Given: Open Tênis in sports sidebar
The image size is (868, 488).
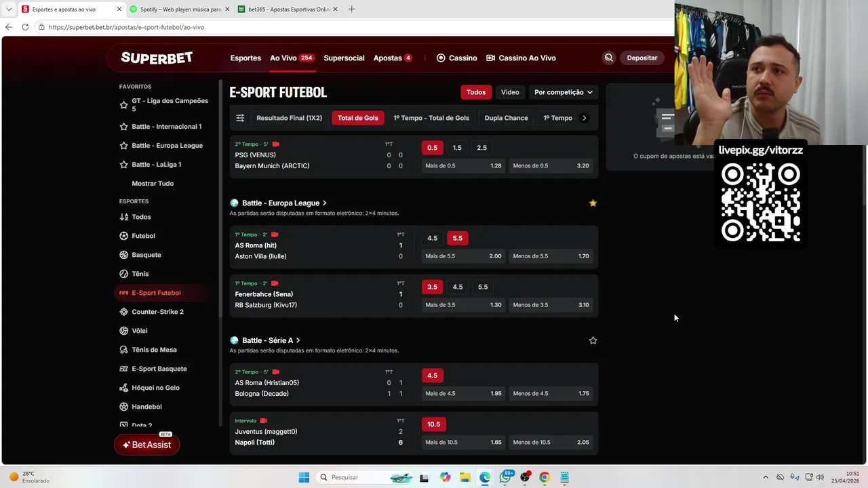Looking at the screenshot, I should coord(134,274).
